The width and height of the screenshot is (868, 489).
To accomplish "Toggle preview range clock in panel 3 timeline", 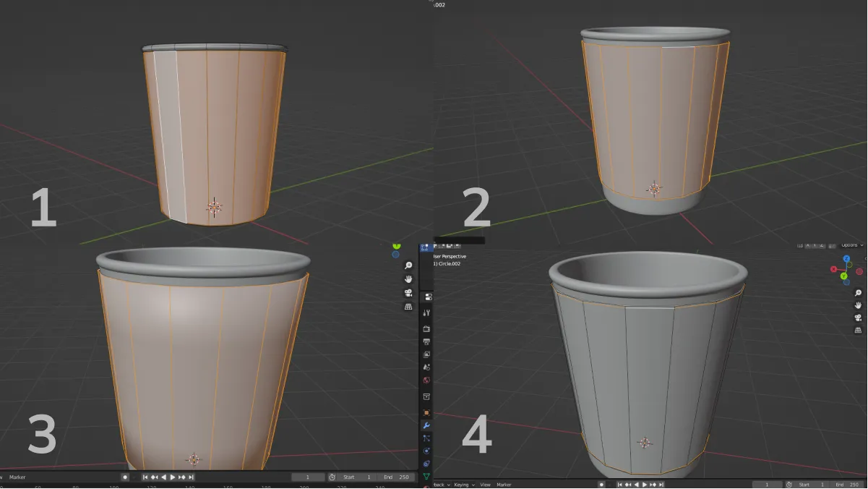I will pyautogui.click(x=332, y=477).
